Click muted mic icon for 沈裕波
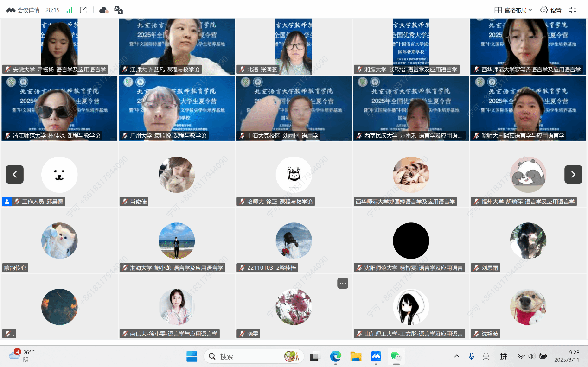 [x=476, y=334]
